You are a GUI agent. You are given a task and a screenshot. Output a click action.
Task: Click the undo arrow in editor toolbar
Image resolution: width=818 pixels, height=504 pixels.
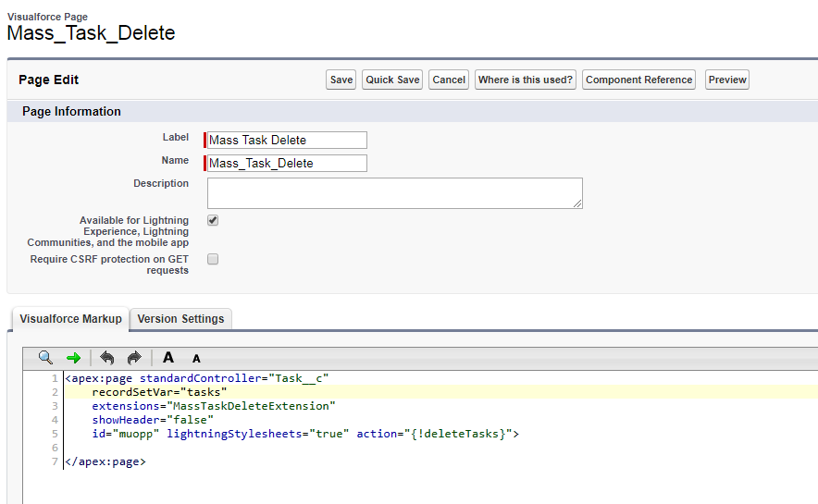coord(107,358)
